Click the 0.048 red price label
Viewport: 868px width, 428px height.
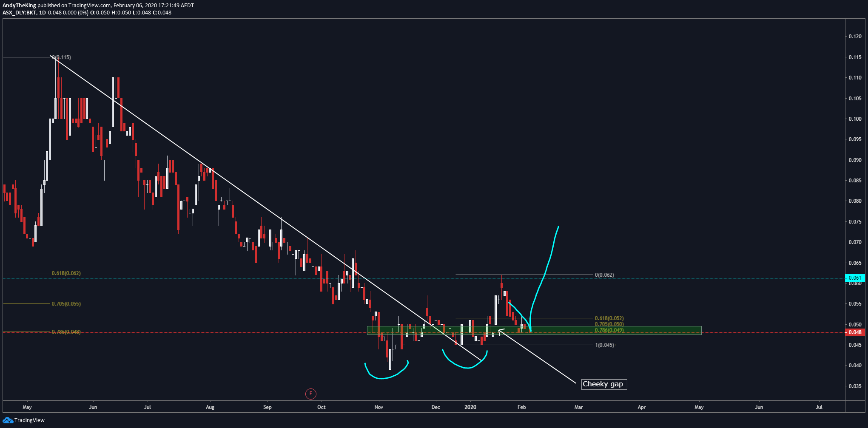pos(855,332)
